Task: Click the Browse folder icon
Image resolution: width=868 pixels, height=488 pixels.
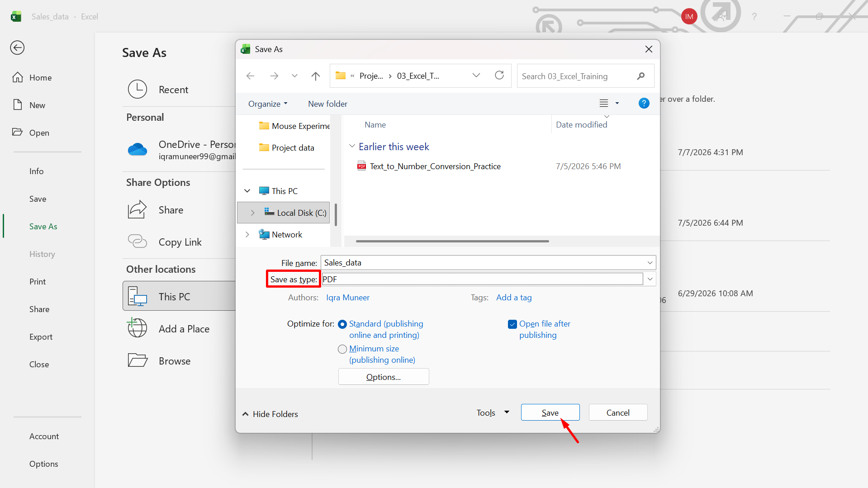Action: tap(138, 360)
